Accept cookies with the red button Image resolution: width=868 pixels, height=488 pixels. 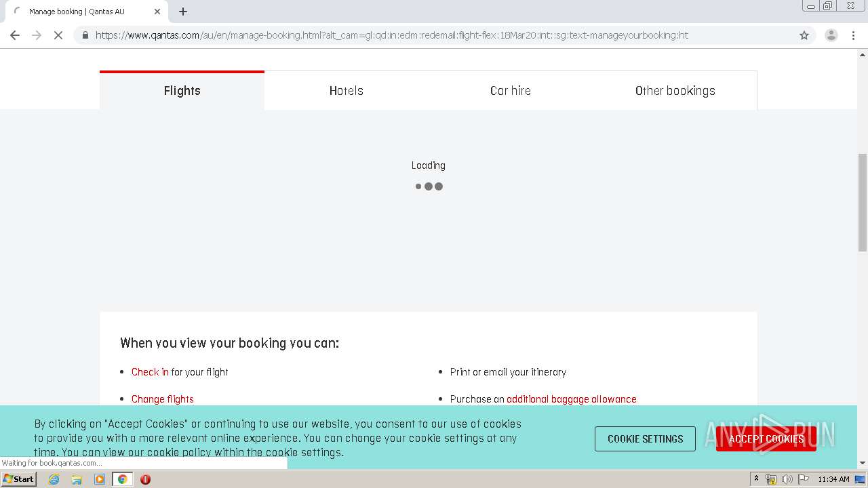tap(766, 439)
